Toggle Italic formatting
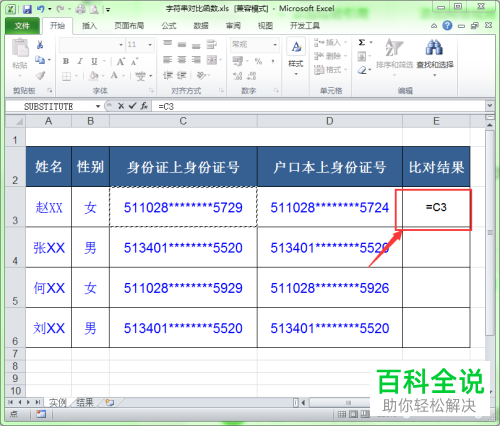This screenshot has width=500, height=426. click(80, 61)
